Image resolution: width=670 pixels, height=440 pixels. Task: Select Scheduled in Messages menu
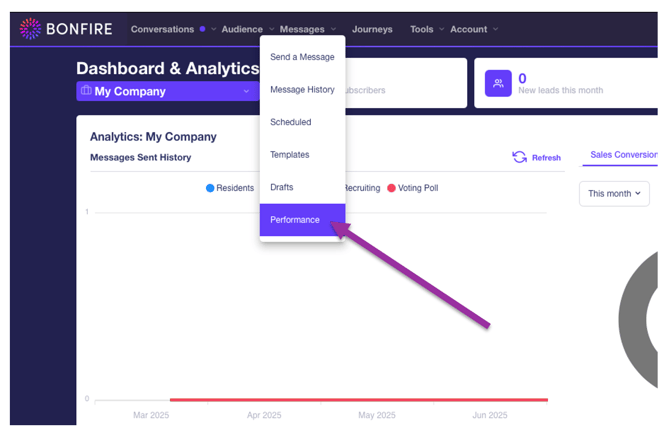[x=291, y=122]
